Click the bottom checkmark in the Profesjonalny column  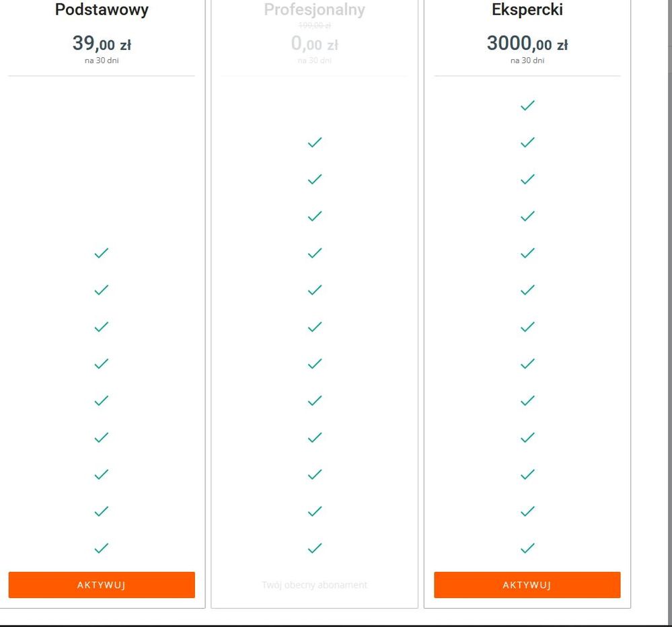coord(315,548)
